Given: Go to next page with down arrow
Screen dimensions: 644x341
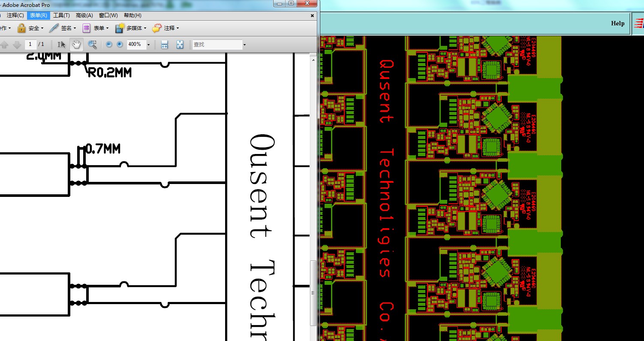Looking at the screenshot, I should [x=17, y=45].
